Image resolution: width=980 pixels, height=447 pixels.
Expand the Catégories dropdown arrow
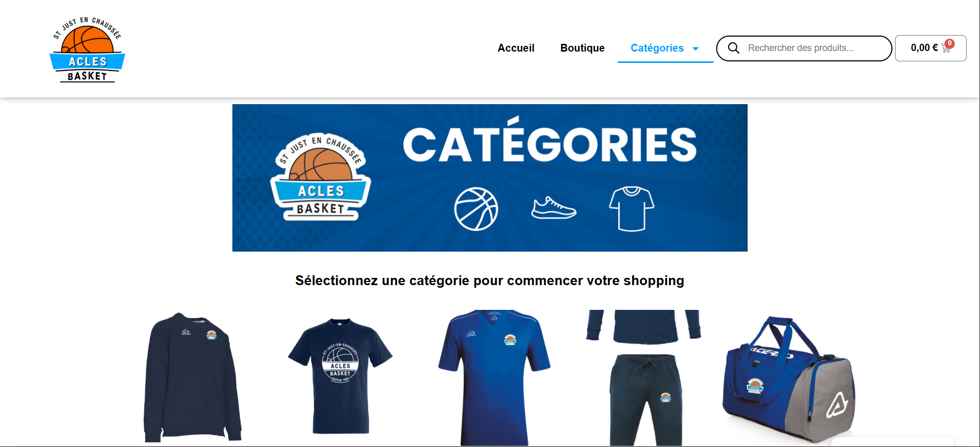pos(696,48)
